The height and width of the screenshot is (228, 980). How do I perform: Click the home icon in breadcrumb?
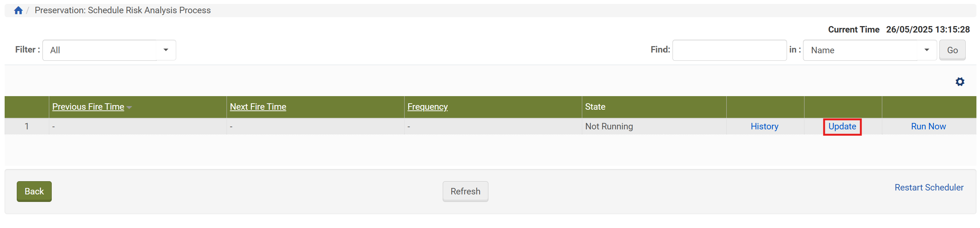click(18, 10)
